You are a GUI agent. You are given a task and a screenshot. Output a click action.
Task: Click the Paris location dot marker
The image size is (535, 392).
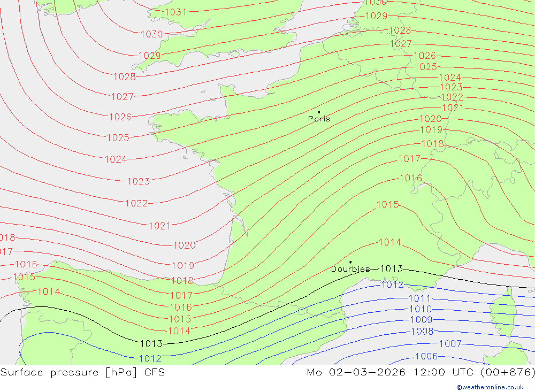click(319, 112)
